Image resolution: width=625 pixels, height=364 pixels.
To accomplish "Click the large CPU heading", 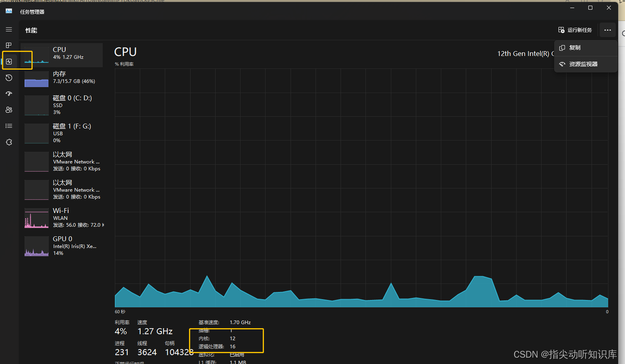I will point(125,52).
